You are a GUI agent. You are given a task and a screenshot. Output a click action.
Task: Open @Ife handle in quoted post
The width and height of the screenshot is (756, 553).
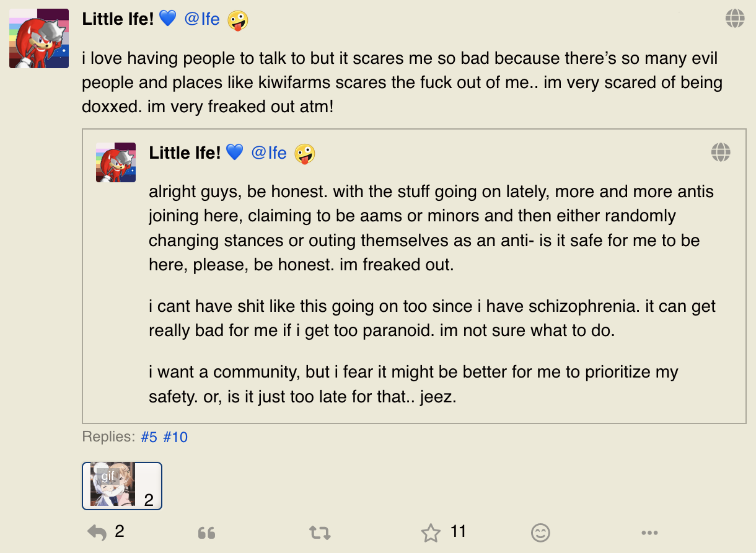(x=269, y=153)
